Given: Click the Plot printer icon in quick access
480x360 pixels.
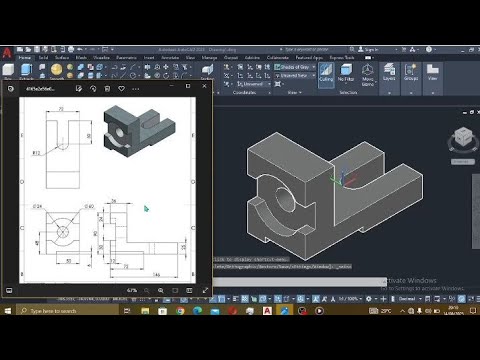Looking at the screenshot, I should [71, 50].
